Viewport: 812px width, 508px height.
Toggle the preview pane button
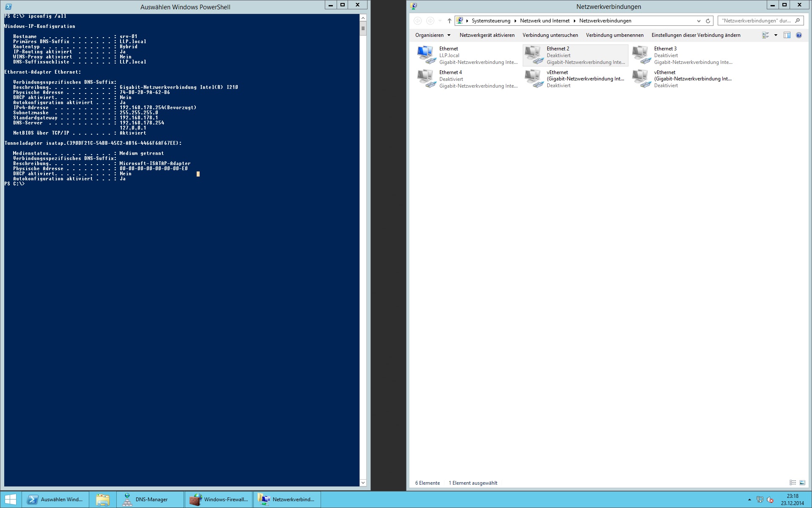(x=787, y=35)
